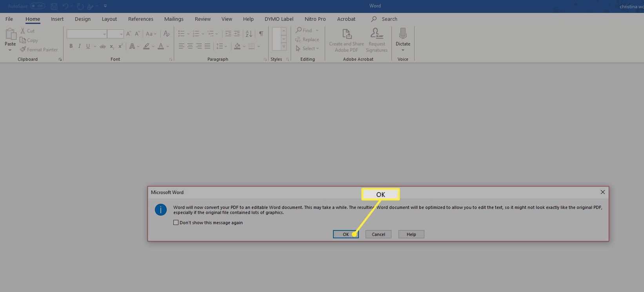Open the View tab
644x292 pixels.
pos(227,19)
